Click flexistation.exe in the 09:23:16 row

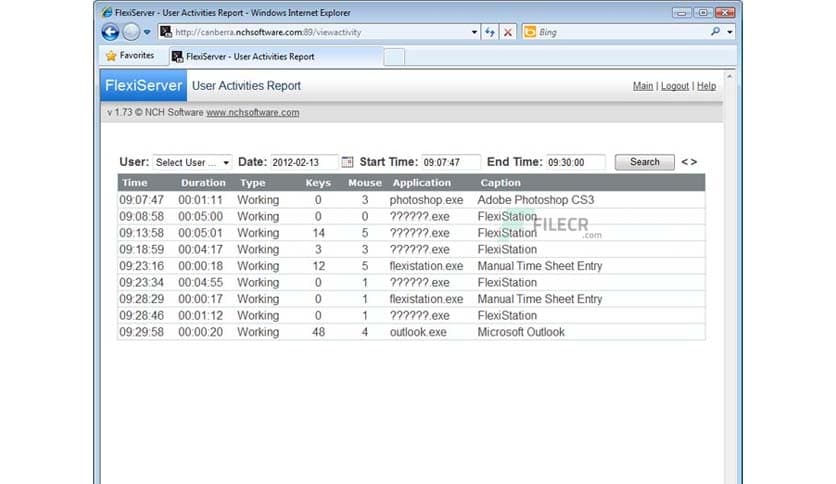pyautogui.click(x=426, y=266)
